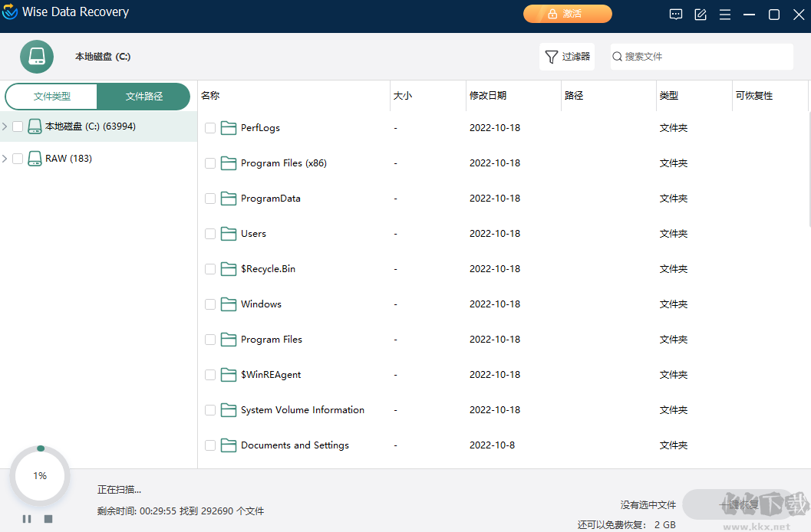Open the hamburger menu

(725, 14)
